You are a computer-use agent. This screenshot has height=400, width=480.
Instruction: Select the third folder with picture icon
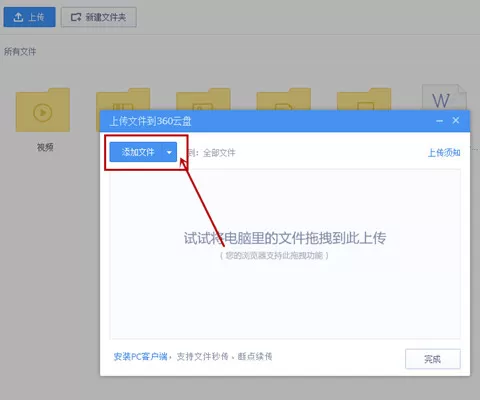[x=203, y=99]
